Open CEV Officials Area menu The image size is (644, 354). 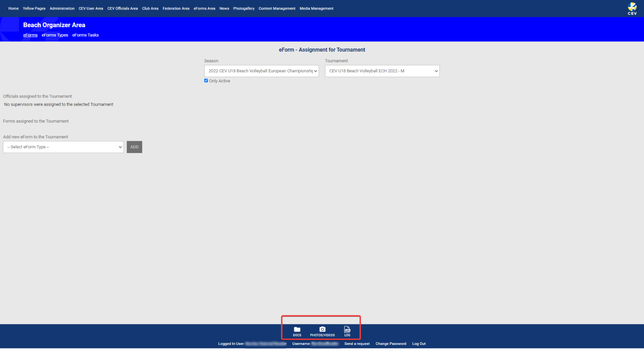[x=123, y=8]
